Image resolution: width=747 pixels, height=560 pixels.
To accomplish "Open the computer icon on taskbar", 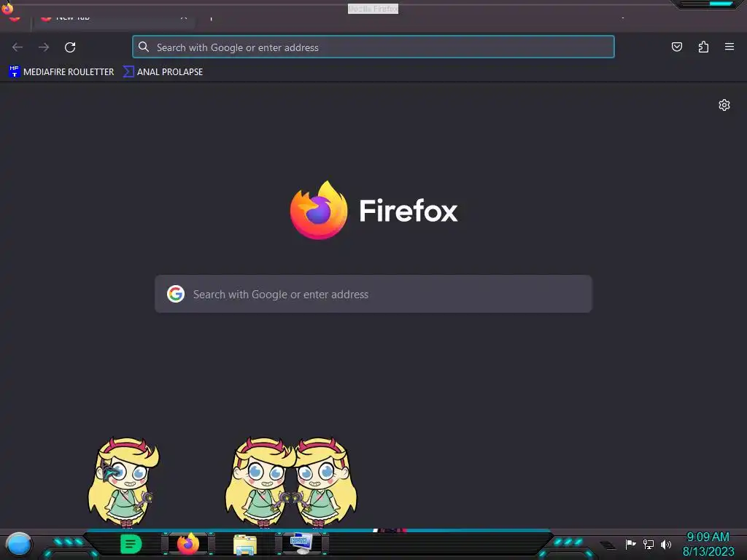I will [301, 543].
